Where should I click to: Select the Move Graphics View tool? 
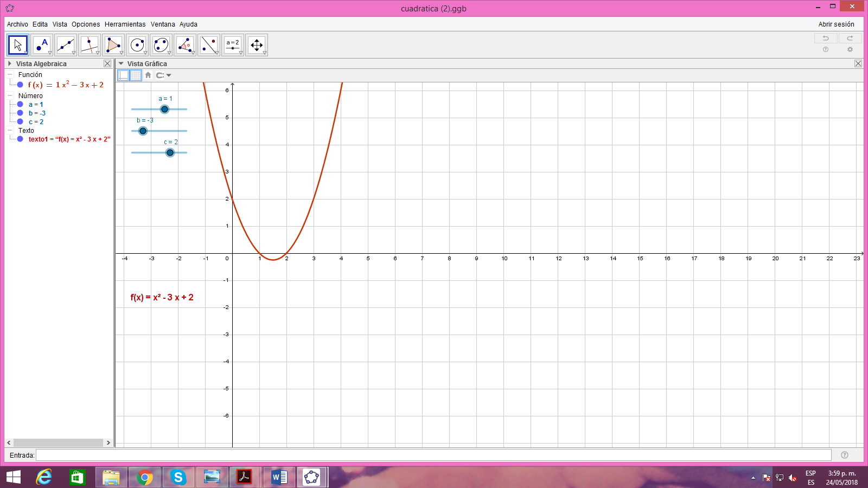click(256, 44)
